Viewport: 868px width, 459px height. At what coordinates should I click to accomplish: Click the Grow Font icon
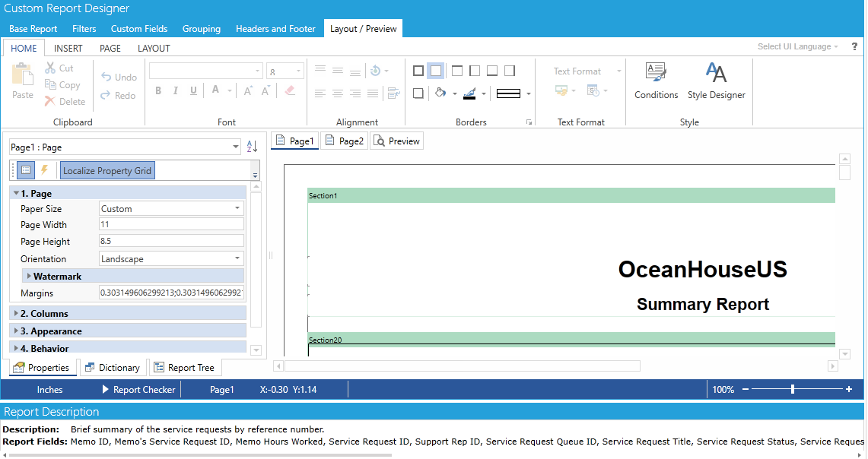248,90
